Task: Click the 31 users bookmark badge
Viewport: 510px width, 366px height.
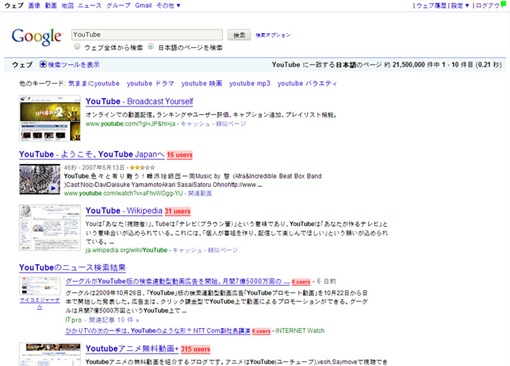Action: tap(178, 211)
